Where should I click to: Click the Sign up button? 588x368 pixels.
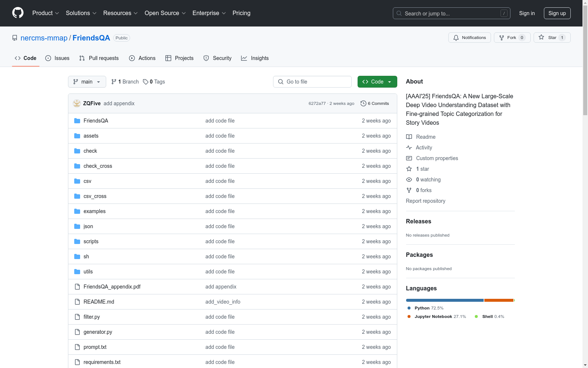click(x=557, y=13)
